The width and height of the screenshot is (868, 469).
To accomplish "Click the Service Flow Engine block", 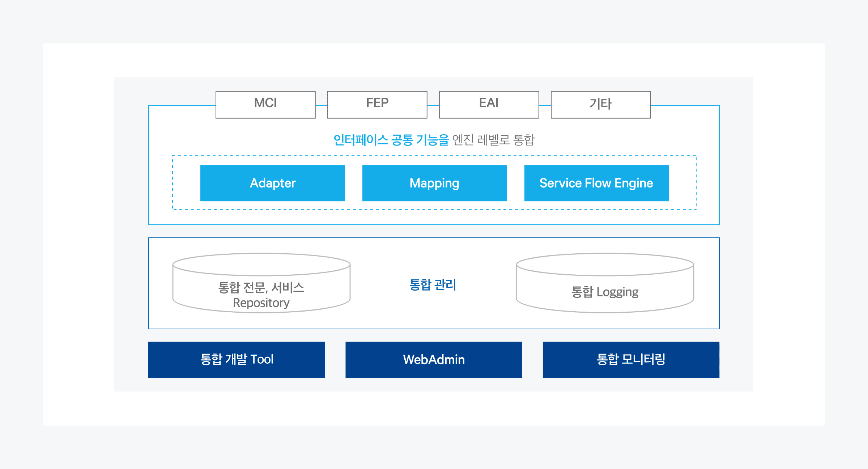I will [596, 183].
